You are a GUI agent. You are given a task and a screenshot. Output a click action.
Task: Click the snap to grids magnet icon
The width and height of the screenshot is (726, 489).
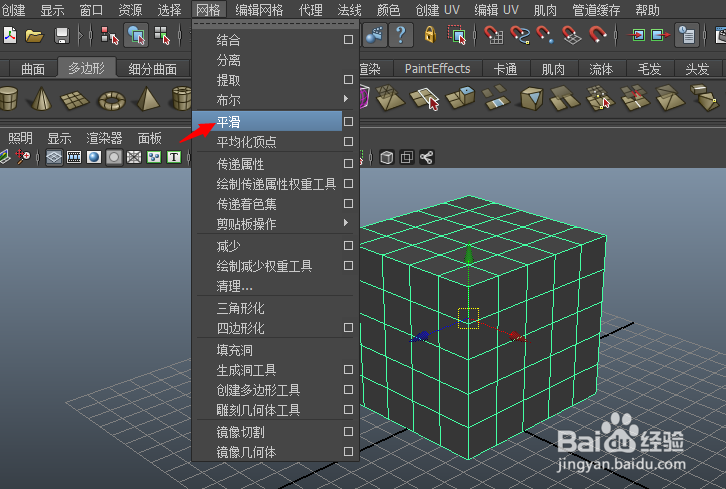click(x=494, y=35)
